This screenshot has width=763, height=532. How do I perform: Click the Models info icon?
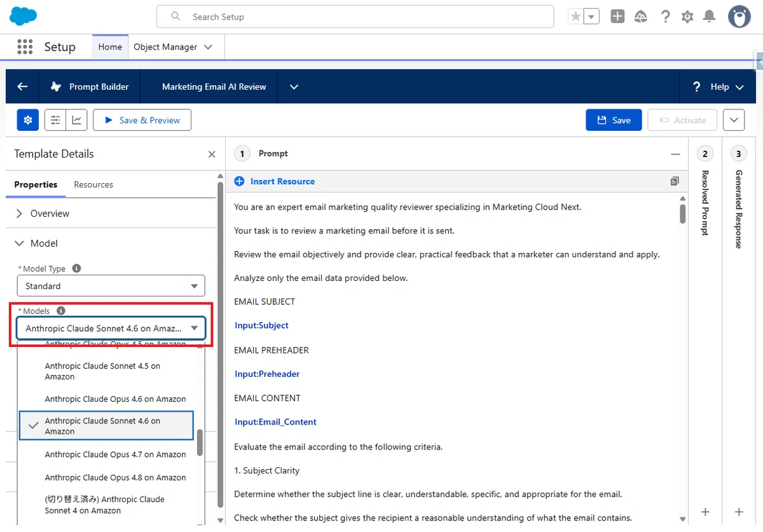[61, 311]
